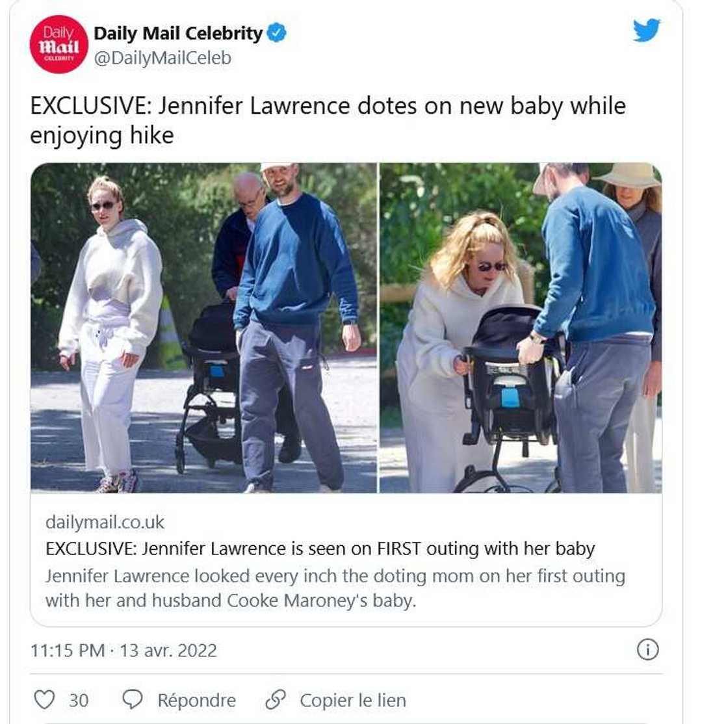Click the 11:15 PM timestamp
This screenshot has width=728, height=724.
68,650
